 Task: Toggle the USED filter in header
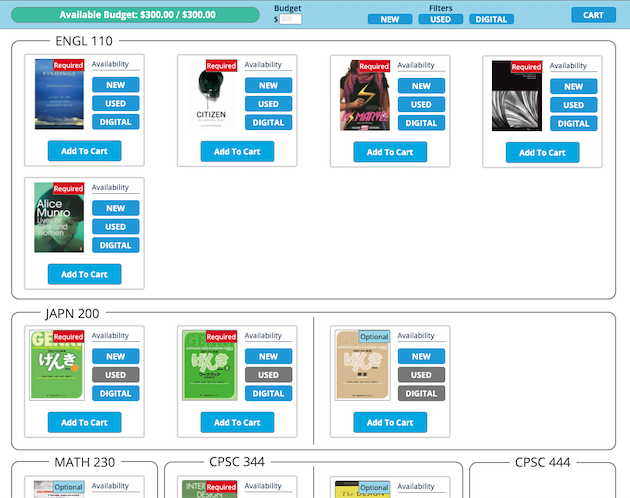click(440, 19)
